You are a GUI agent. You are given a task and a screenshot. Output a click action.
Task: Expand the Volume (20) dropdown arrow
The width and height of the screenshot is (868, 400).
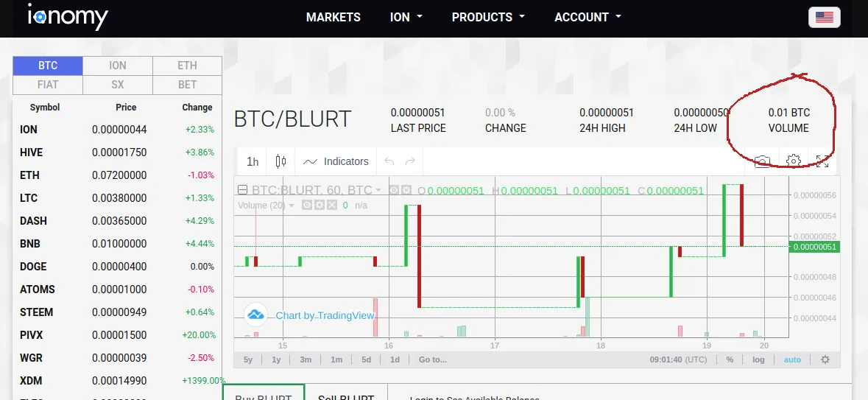point(292,206)
